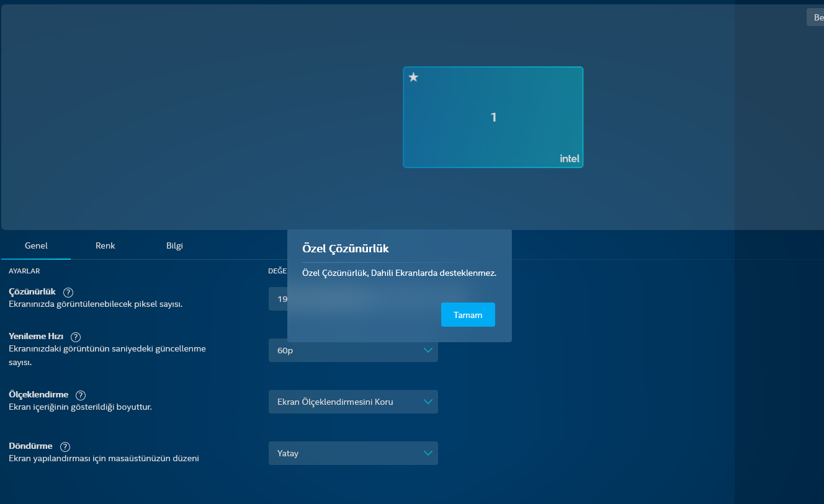Expand the Ekran Ölçeklendirmesini Koru dropdown

[353, 402]
